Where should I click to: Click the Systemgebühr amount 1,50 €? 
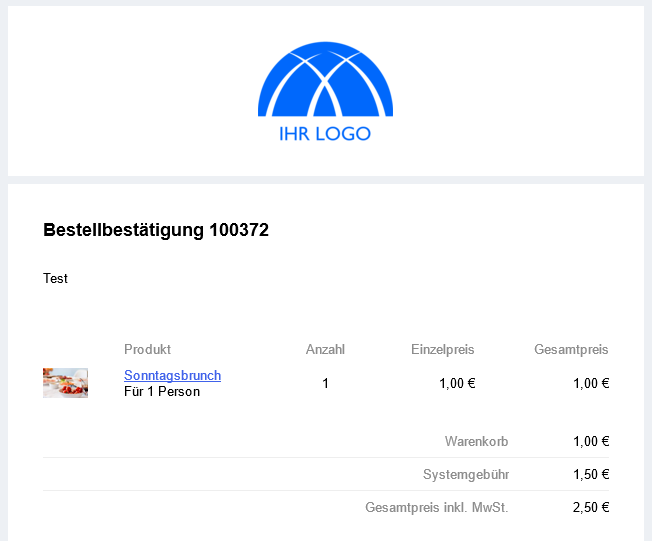[x=591, y=474]
